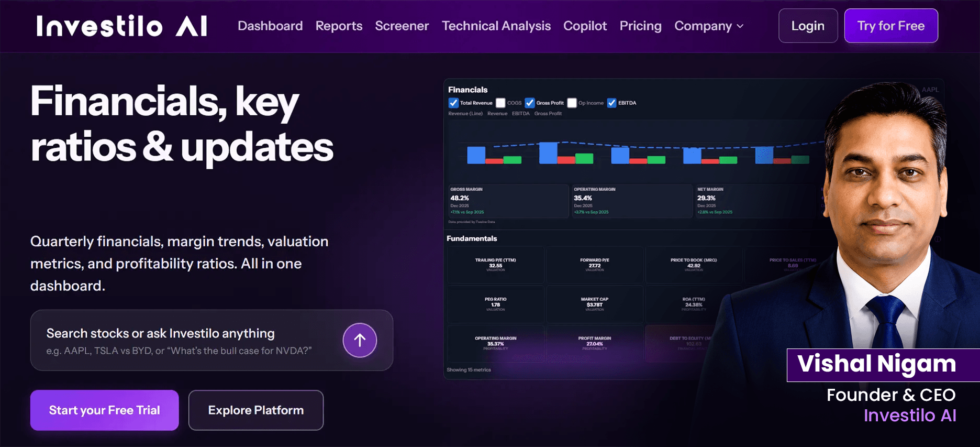Enable the Op Income checkbox
The height and width of the screenshot is (447, 980).
pos(572,103)
